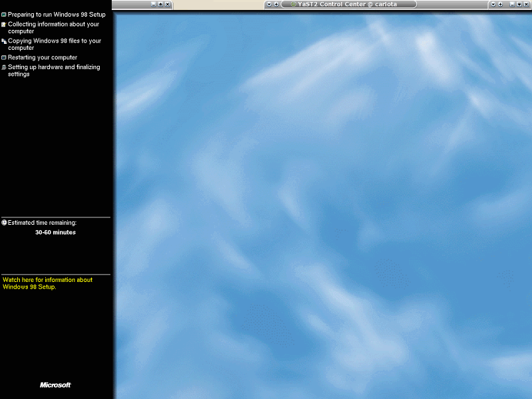Image resolution: width=532 pixels, height=399 pixels.
Task: Select the 'Preparing to run Windows 98 Setup' step
Action: pyautogui.click(x=57, y=14)
